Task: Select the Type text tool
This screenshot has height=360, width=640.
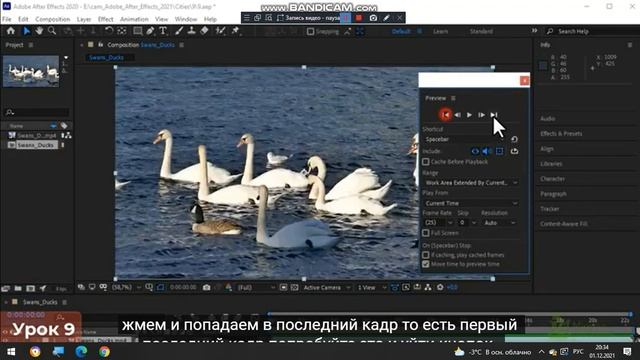Action: click(x=163, y=31)
